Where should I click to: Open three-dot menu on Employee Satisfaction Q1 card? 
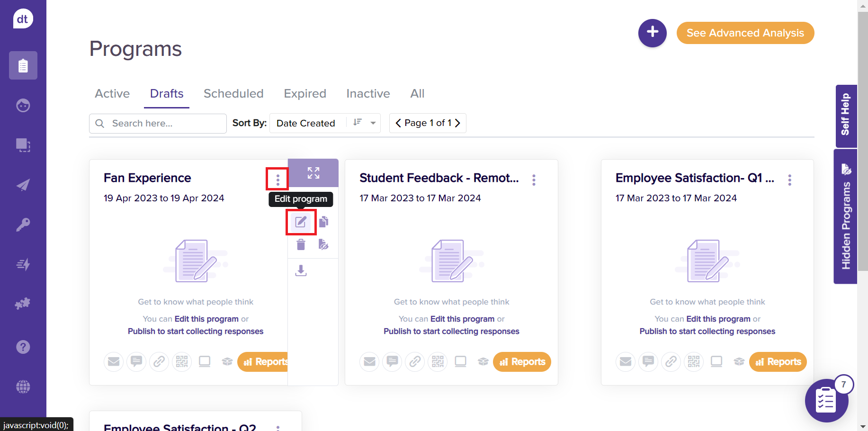(x=789, y=180)
